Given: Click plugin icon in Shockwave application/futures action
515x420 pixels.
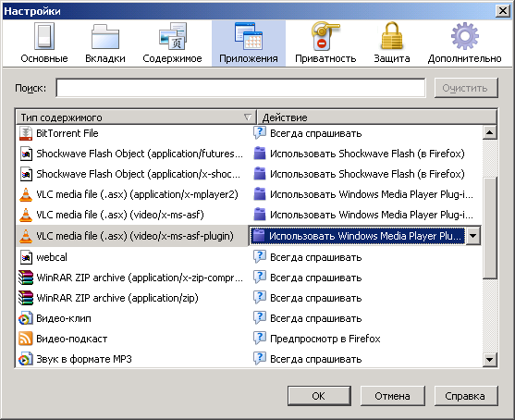Looking at the screenshot, I should tap(260, 154).
